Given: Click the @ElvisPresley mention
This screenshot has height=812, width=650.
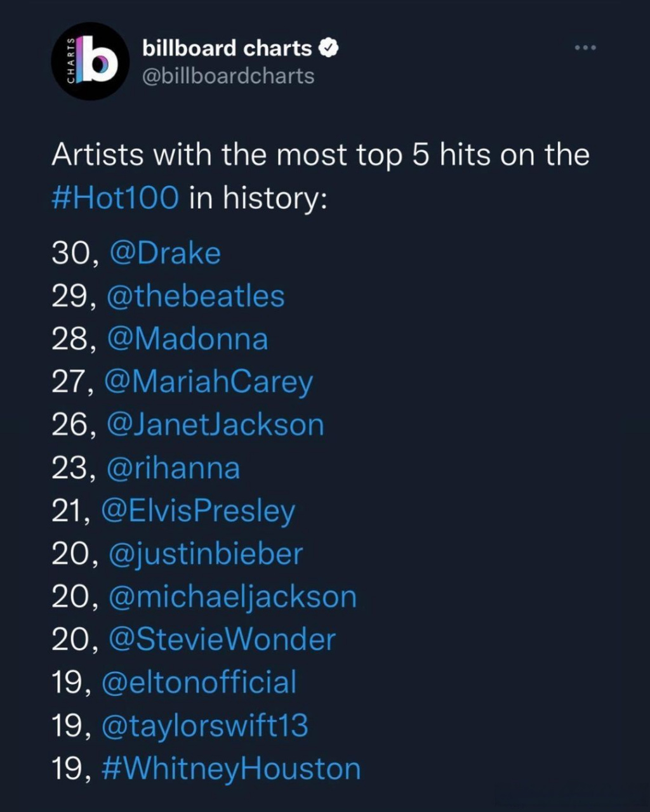Looking at the screenshot, I should click(198, 511).
